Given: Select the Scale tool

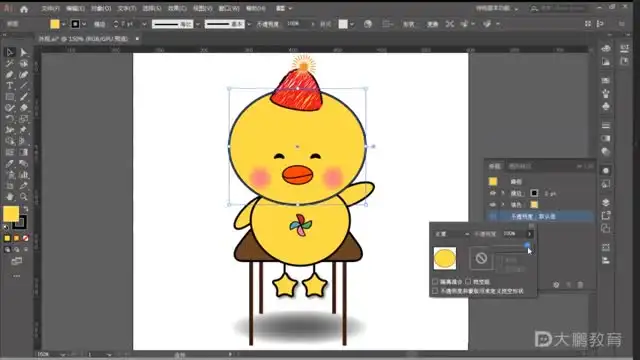Looking at the screenshot, I should coord(24,119).
